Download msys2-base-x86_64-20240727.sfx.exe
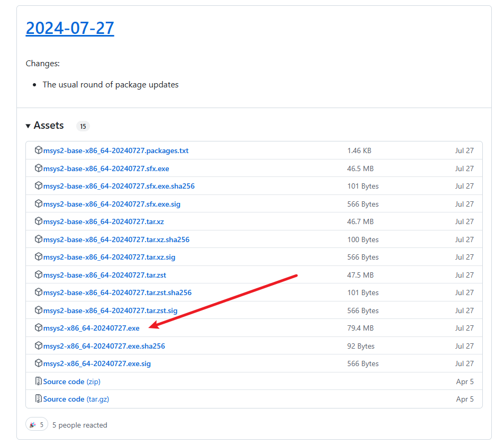This screenshot has height=444, width=504. (106, 168)
